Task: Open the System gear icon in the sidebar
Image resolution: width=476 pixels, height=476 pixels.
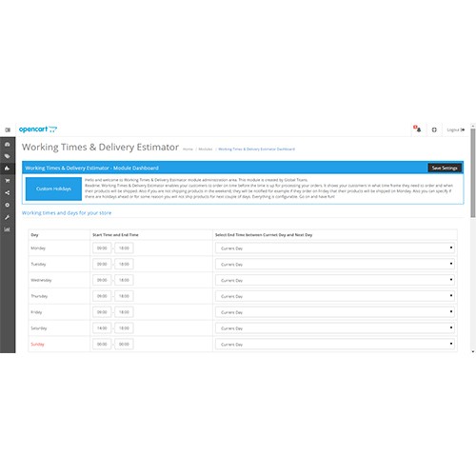Action: (8, 205)
